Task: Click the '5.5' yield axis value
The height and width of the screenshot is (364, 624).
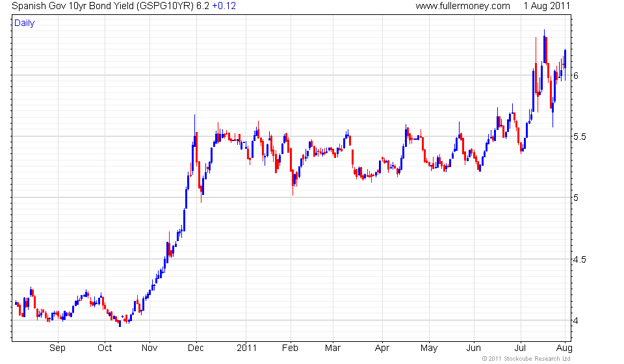Action: [579, 137]
